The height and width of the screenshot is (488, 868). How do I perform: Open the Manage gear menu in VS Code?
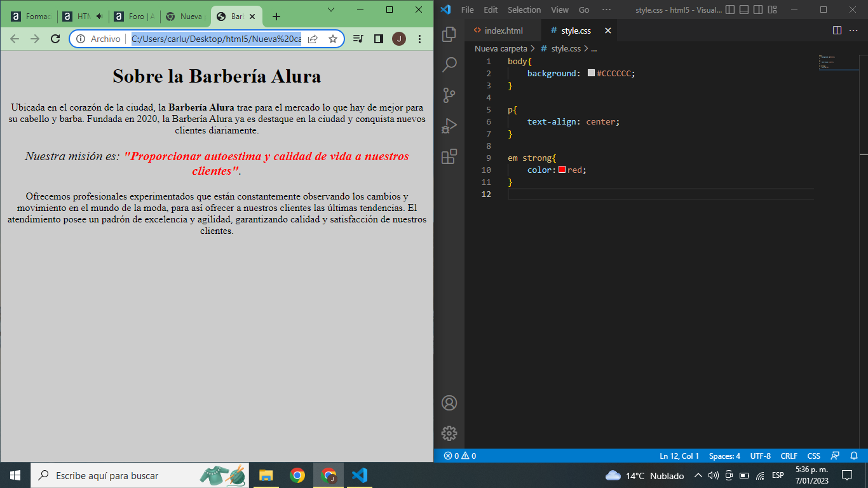(449, 433)
